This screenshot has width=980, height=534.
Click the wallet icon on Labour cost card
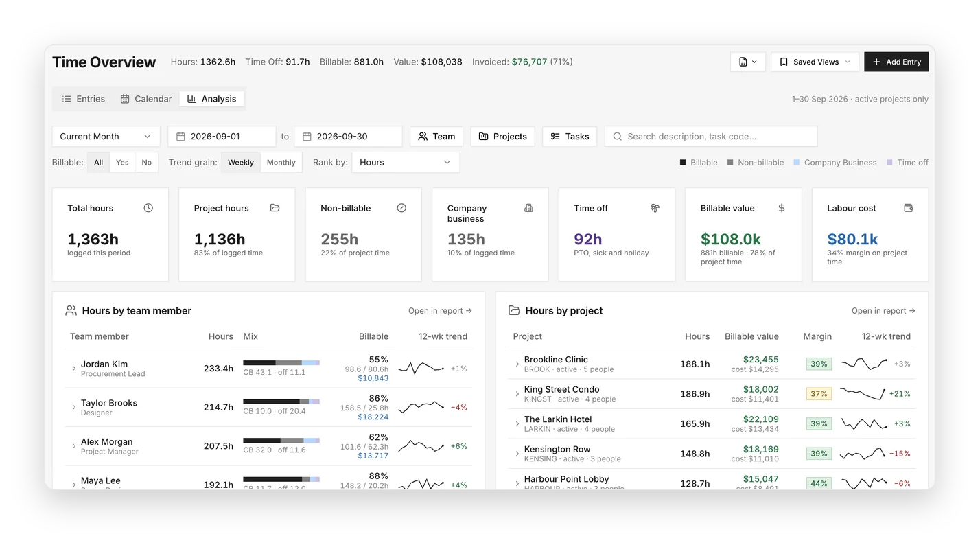click(x=909, y=208)
